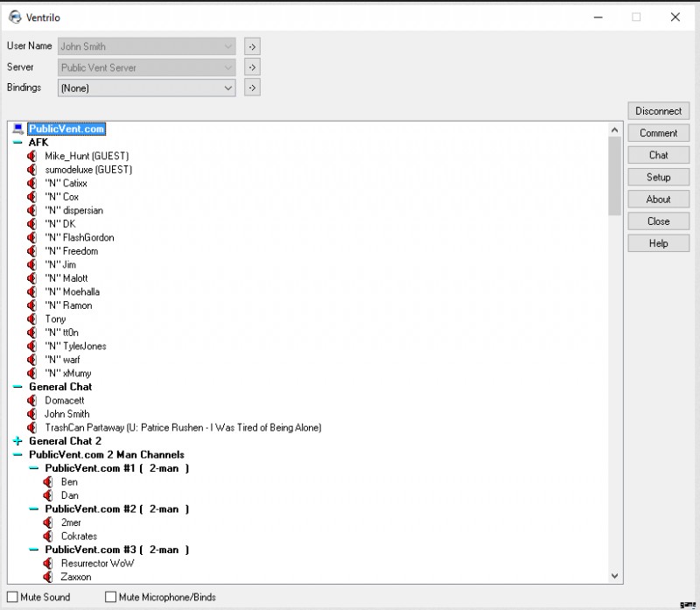Open the Chat window
This screenshot has height=610, width=700.
tap(659, 155)
